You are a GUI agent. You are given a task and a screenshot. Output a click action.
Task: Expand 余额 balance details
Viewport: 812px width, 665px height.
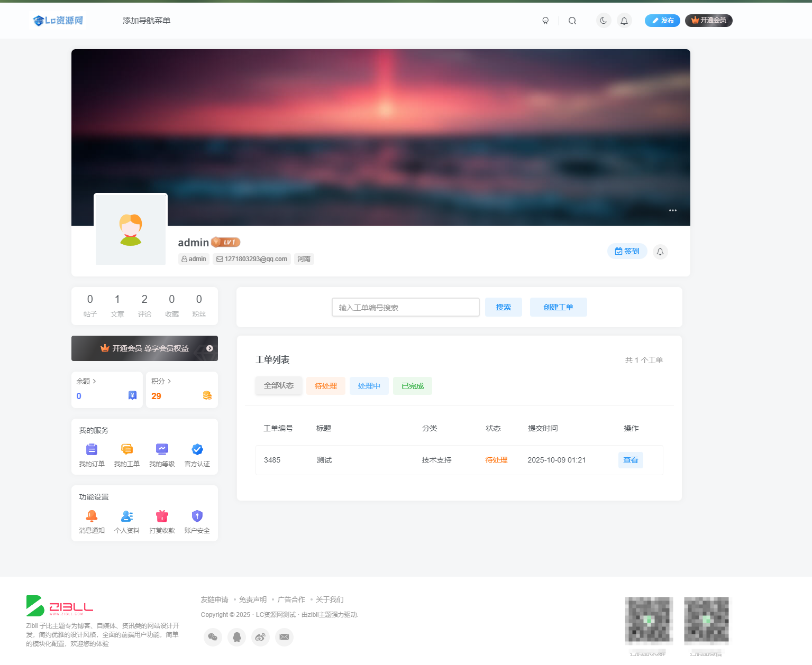click(86, 381)
